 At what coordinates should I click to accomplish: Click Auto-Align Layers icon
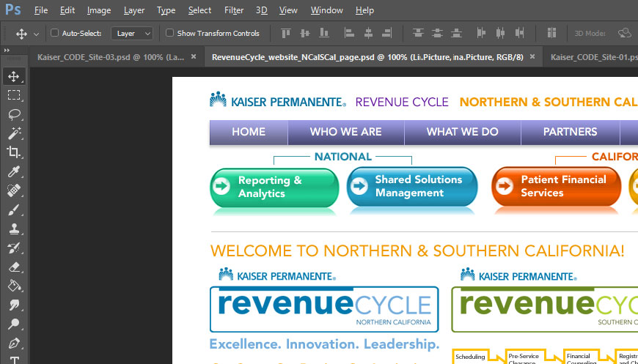click(x=551, y=33)
